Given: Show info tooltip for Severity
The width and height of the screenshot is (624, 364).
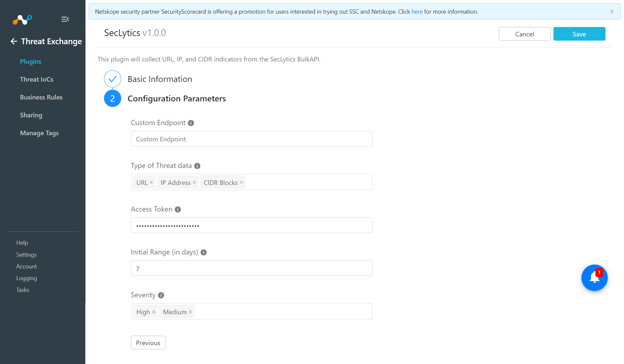Looking at the screenshot, I should [x=161, y=295].
